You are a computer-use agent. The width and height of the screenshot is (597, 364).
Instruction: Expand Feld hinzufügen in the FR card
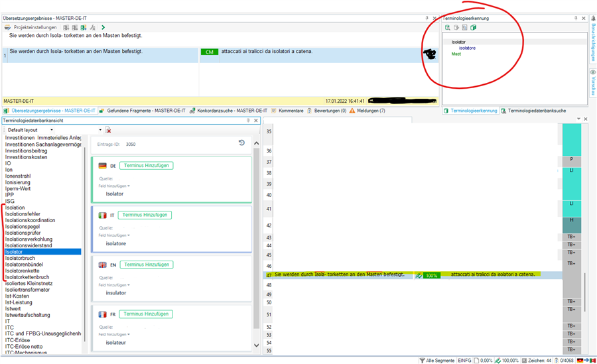(x=114, y=334)
